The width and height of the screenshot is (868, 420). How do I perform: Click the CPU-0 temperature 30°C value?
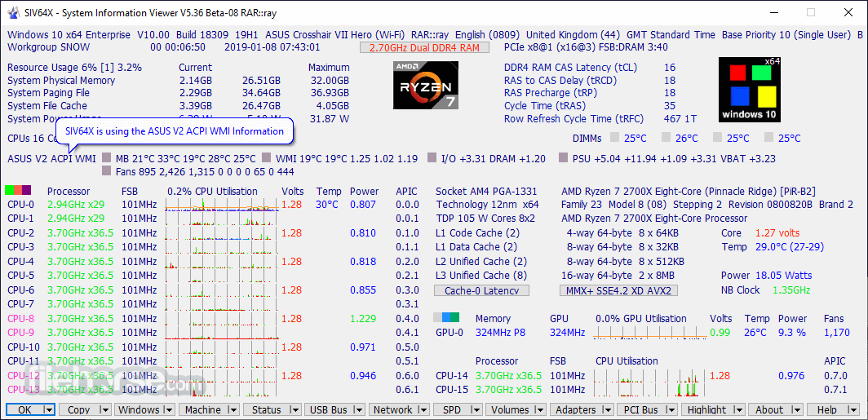pos(327,205)
